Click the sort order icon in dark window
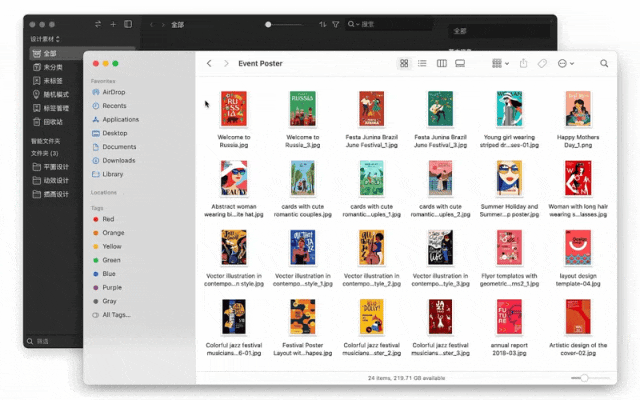 322,24
